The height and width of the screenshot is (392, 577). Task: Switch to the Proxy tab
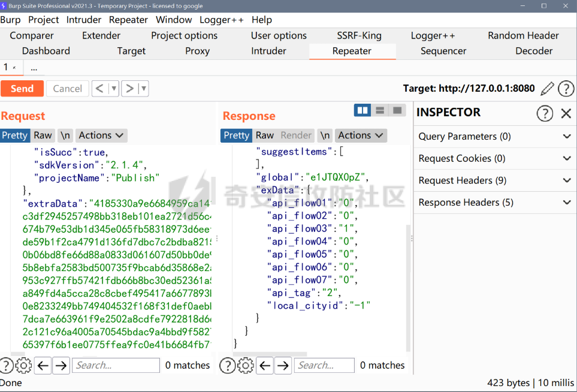[x=197, y=51]
